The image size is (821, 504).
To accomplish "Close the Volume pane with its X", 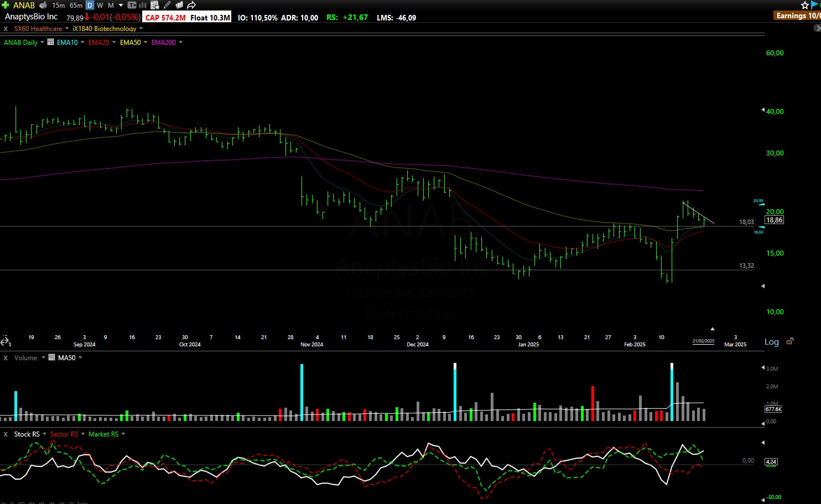I will point(6,358).
